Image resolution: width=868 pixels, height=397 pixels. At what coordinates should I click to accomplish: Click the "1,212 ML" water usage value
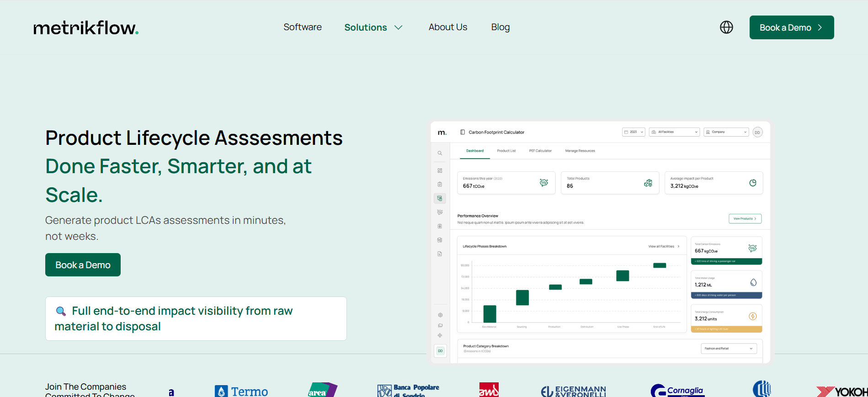point(703,285)
